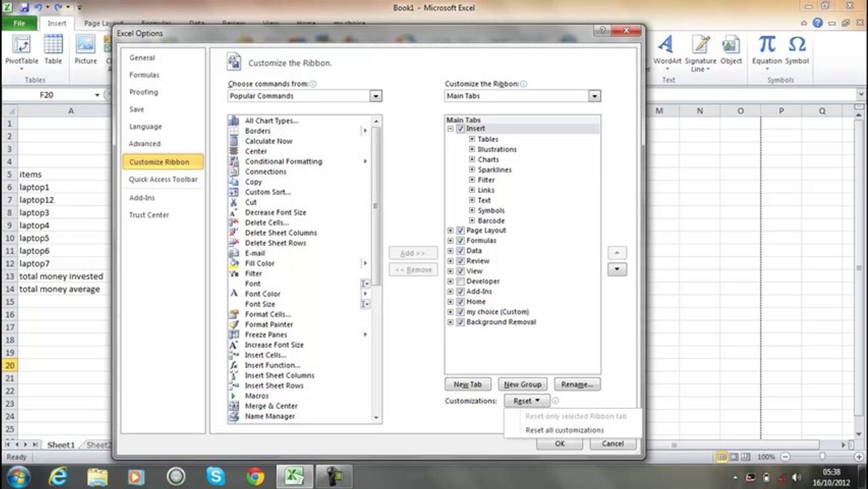Click the Picture icon in ribbon

(86, 45)
